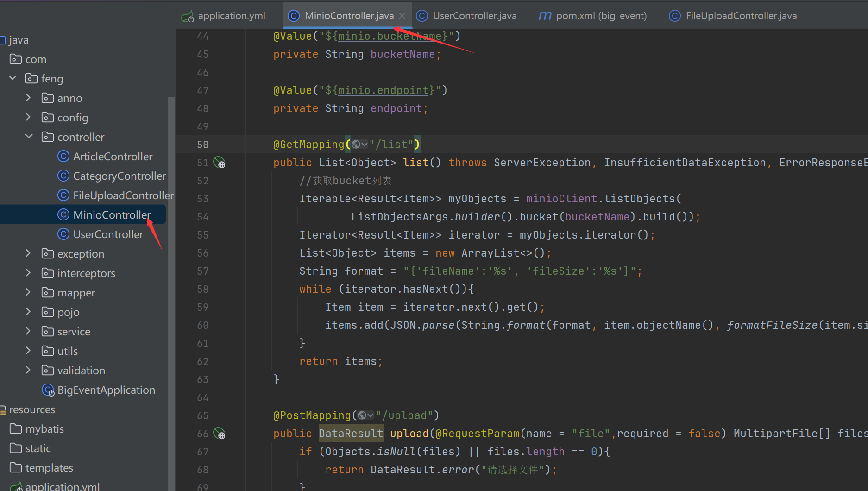Screen dimensions: 868x491
Task: Expand the anno package
Action: [x=28, y=98]
